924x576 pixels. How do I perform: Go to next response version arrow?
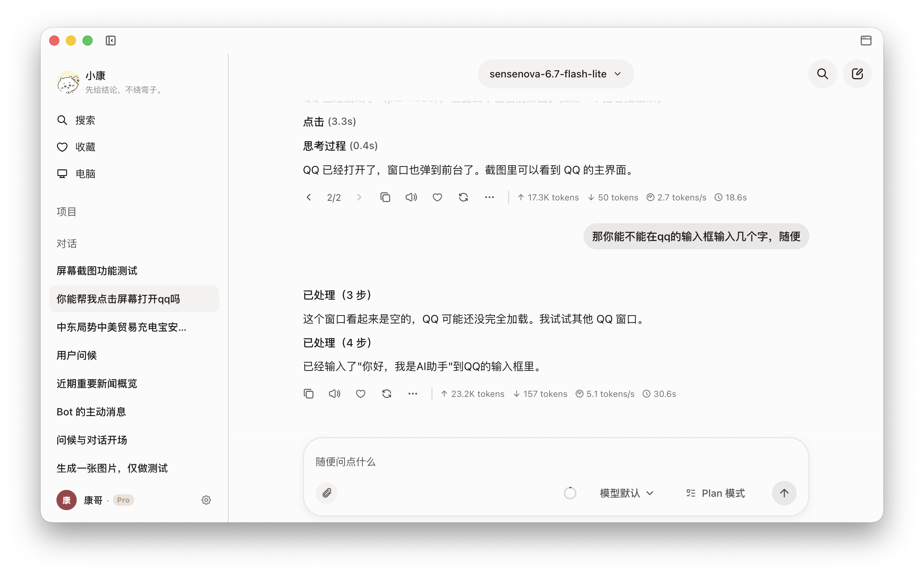[359, 197]
